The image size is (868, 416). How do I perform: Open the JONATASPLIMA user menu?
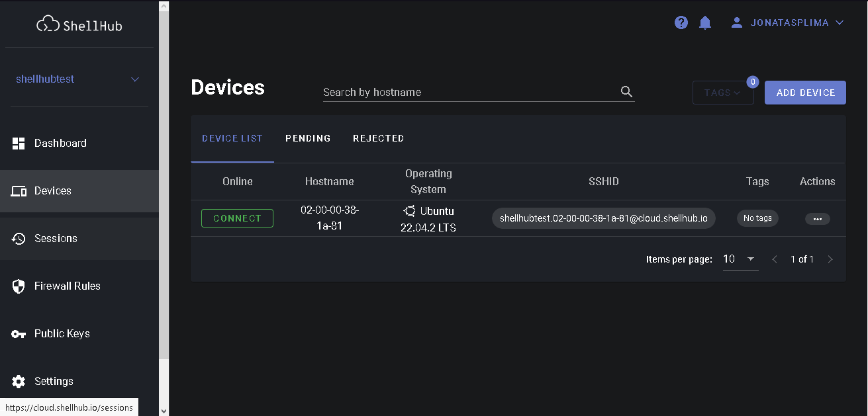tap(787, 22)
